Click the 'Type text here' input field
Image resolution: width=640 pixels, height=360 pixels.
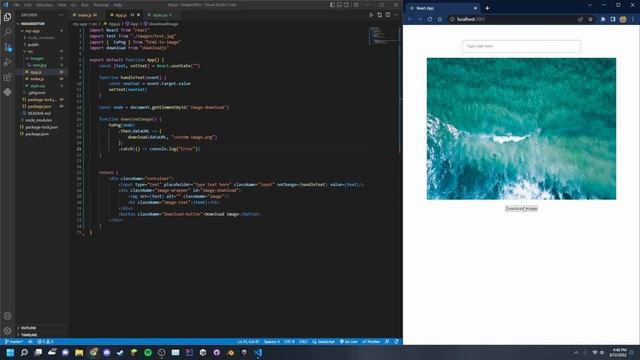click(x=521, y=46)
